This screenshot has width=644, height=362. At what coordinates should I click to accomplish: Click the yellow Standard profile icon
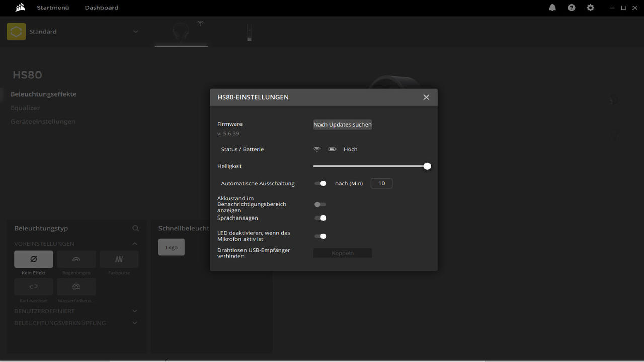pos(16,32)
